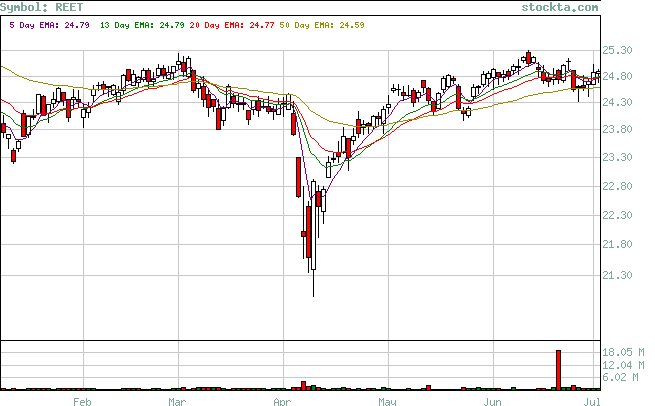Click the stockta.com label
The image size is (655, 406).
click(x=560, y=7)
